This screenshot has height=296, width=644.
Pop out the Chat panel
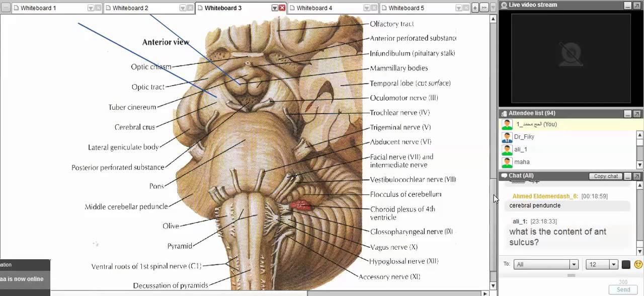pos(637,177)
